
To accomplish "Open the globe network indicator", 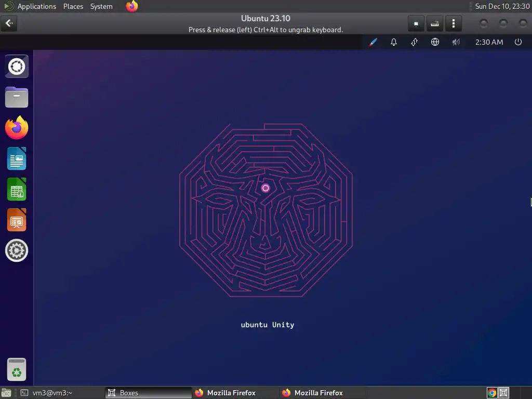I will pyautogui.click(x=435, y=42).
